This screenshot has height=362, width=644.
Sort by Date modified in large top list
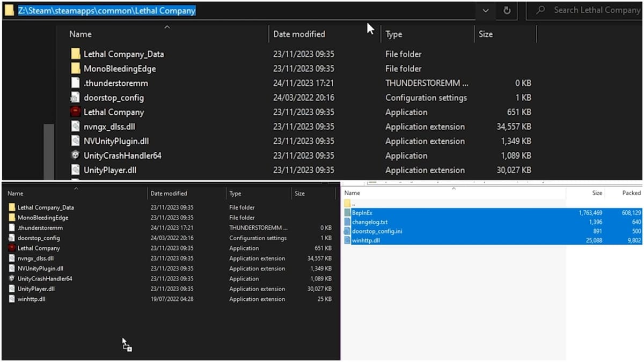click(299, 34)
